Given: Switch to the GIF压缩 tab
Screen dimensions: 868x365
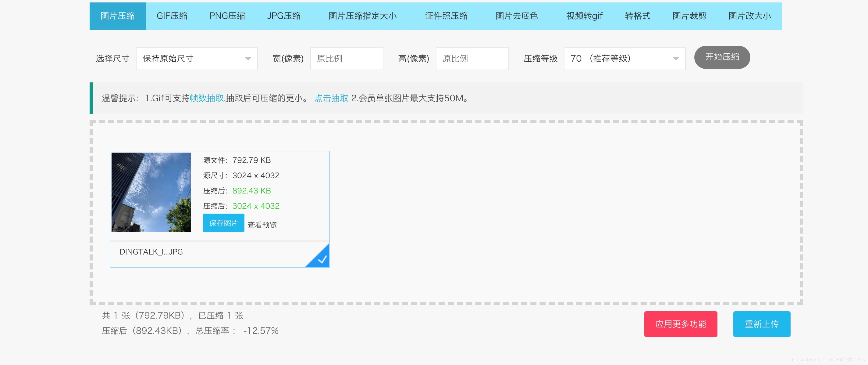Looking at the screenshot, I should click(x=172, y=16).
